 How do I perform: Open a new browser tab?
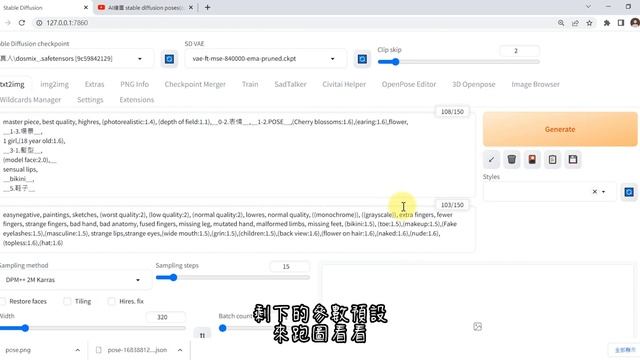pyautogui.click(x=207, y=7)
